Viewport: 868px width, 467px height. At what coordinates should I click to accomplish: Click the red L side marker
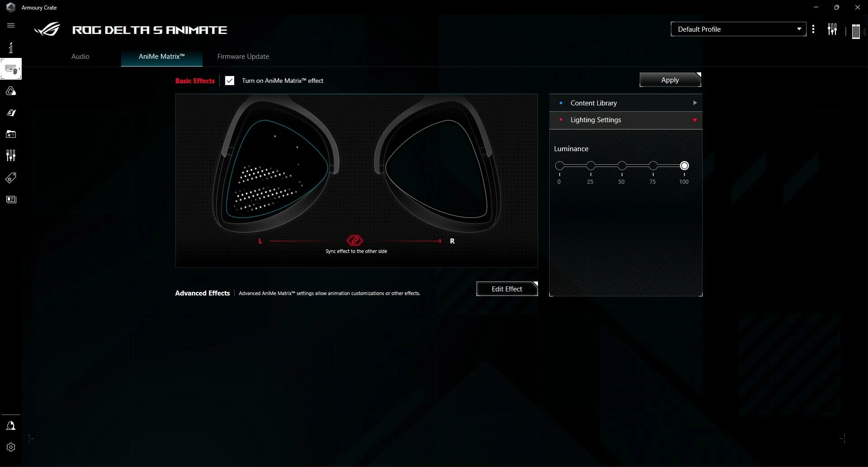pyautogui.click(x=260, y=241)
